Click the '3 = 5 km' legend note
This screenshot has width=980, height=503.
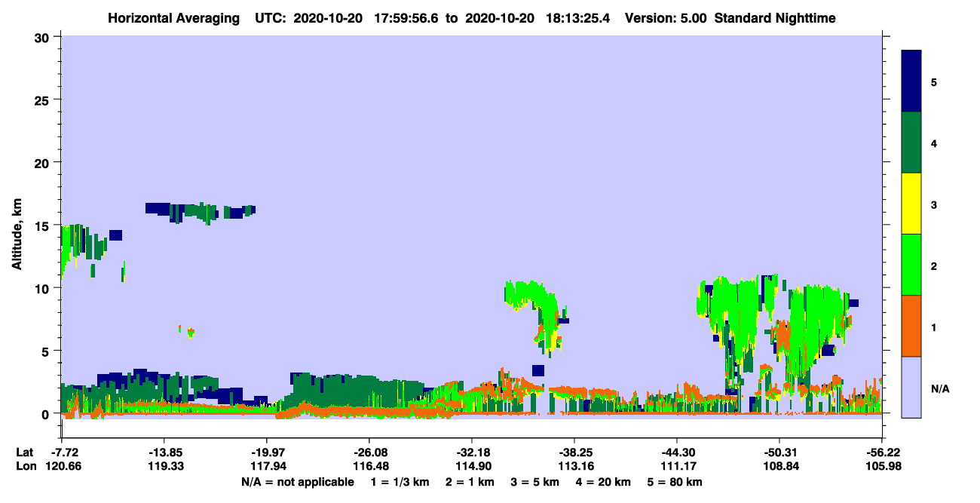[535, 482]
